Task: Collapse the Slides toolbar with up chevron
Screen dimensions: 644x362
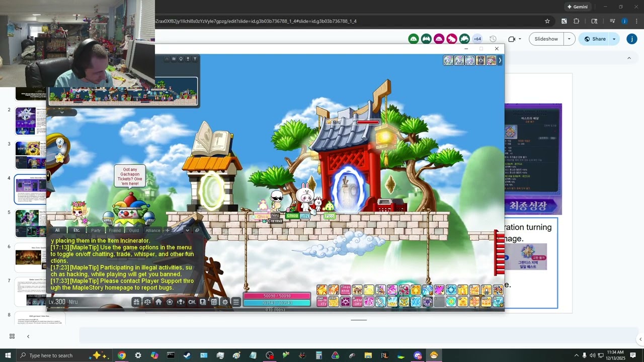Action: click(629, 58)
